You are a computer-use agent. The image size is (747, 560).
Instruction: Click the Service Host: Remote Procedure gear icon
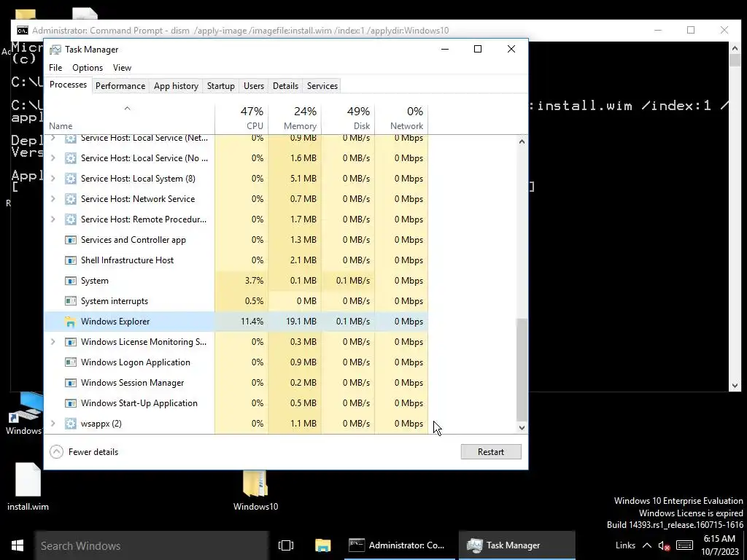71,219
